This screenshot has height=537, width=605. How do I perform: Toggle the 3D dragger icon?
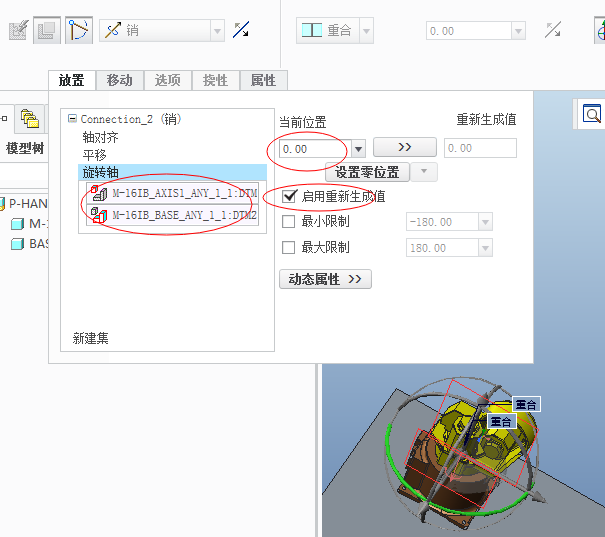tap(79, 30)
